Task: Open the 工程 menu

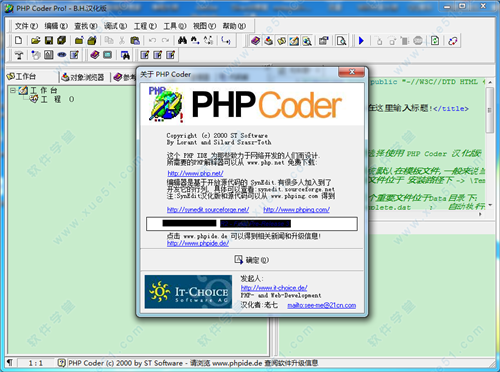Action: pos(145,26)
